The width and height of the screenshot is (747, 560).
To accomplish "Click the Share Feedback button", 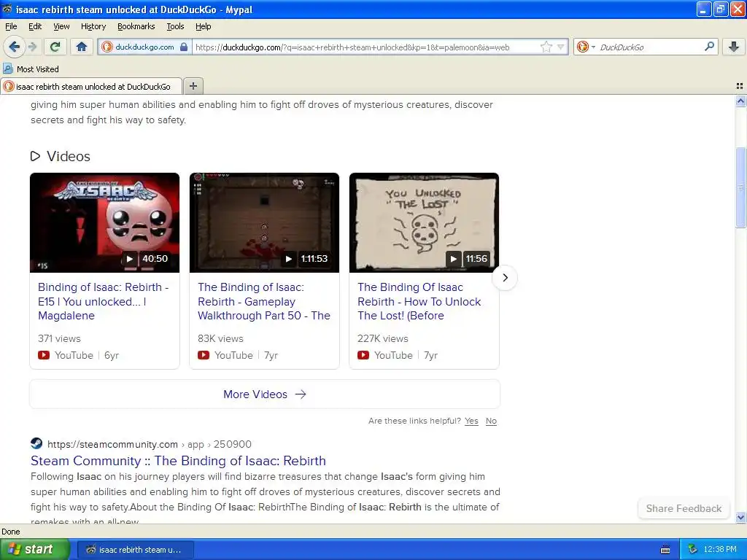I will click(684, 508).
